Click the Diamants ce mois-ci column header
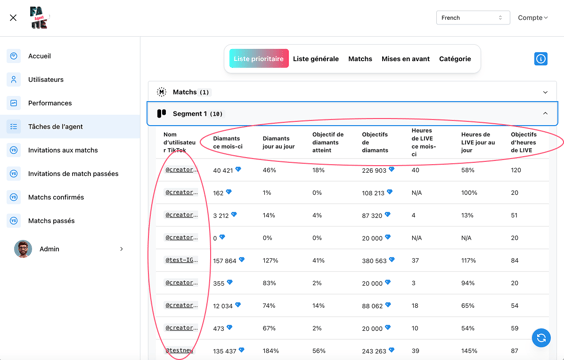 (x=228, y=142)
